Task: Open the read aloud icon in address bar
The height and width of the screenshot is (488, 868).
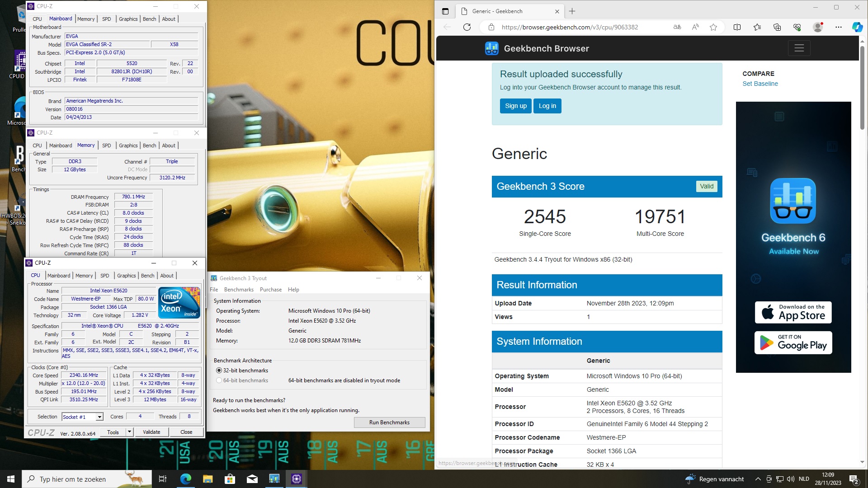Action: click(x=695, y=27)
